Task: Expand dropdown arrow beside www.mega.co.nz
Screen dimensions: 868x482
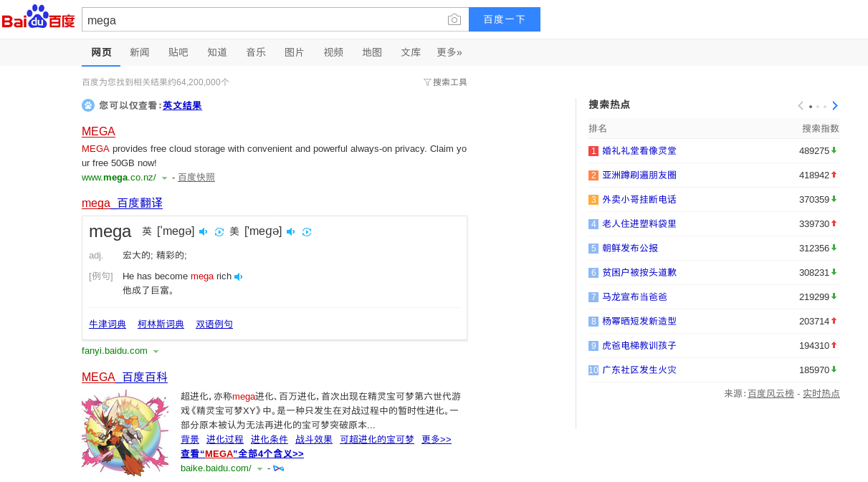Action: 164,178
